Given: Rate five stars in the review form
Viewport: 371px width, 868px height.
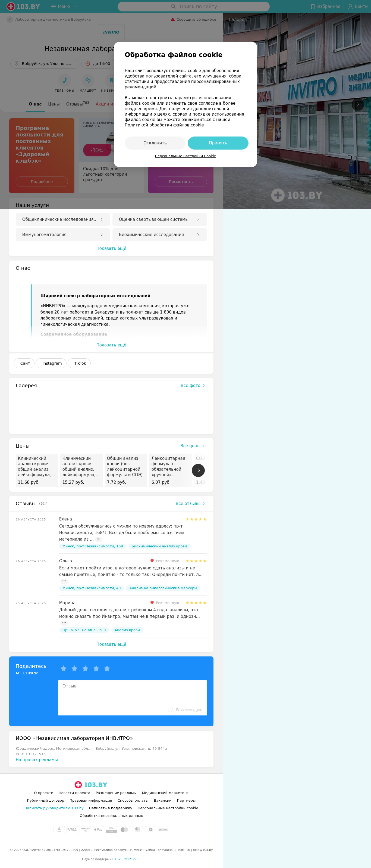Looking at the screenshot, I should pos(107,668).
